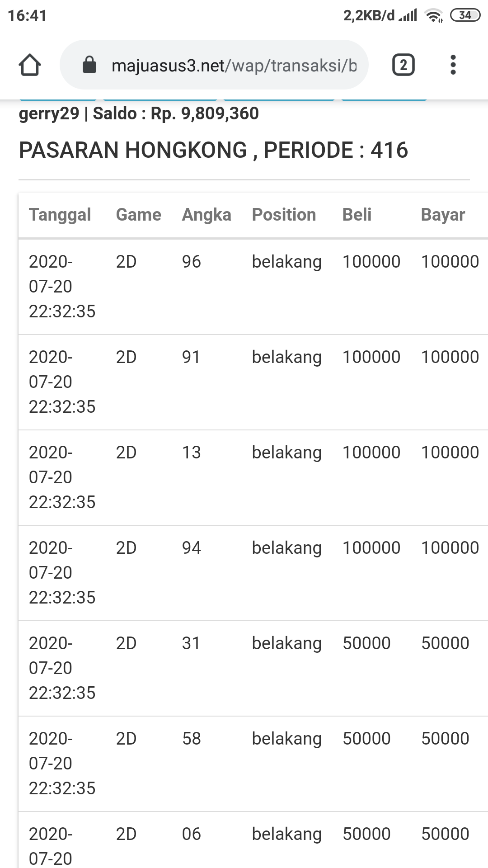488x868 pixels.
Task: Tap the browser home icon
Action: tap(30, 65)
